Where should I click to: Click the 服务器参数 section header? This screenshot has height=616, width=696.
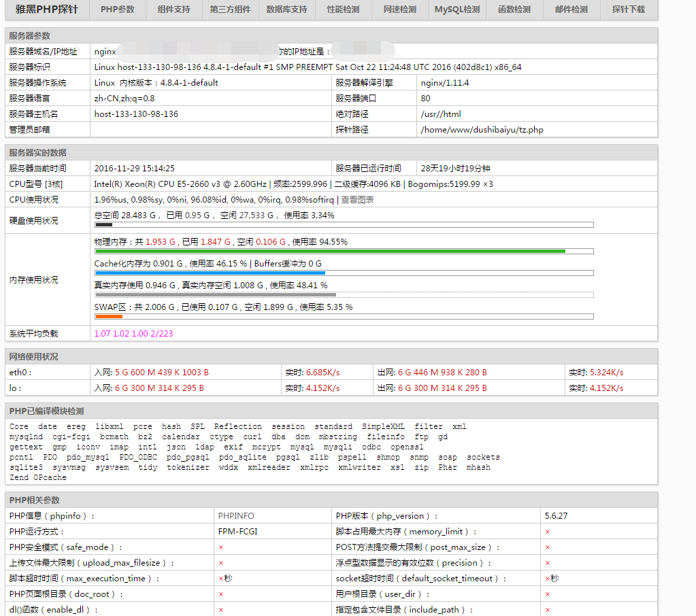point(30,36)
